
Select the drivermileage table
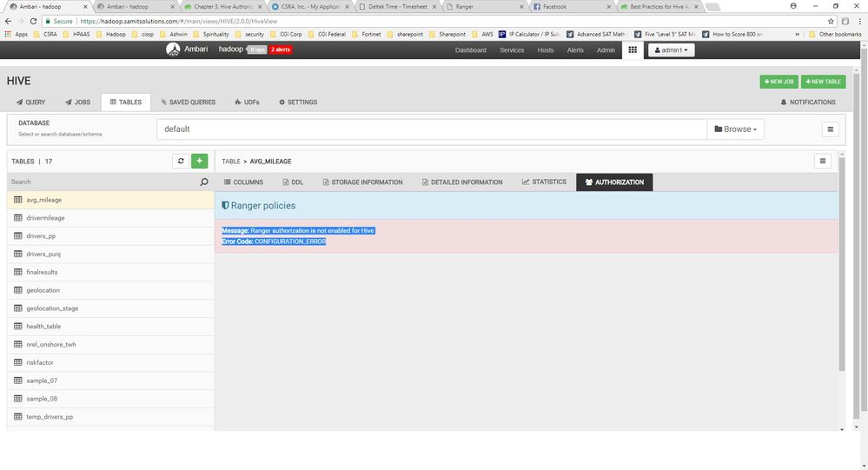pyautogui.click(x=110, y=218)
